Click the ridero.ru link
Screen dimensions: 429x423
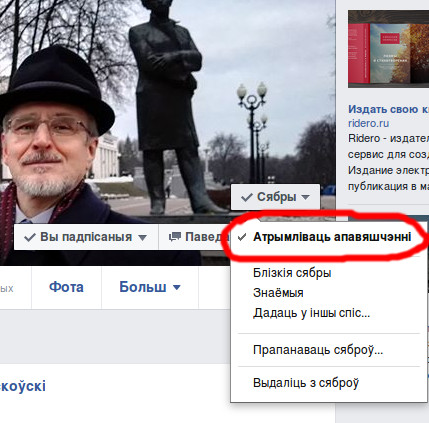[x=368, y=123]
